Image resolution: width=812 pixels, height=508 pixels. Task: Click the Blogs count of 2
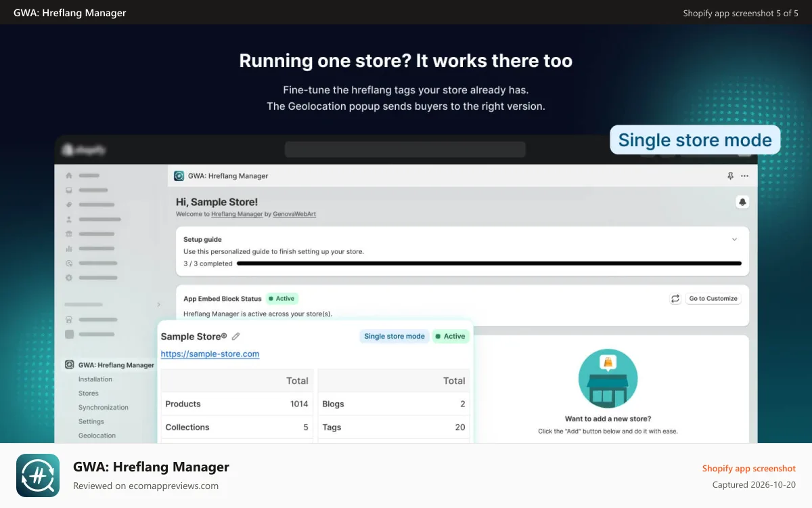click(463, 404)
